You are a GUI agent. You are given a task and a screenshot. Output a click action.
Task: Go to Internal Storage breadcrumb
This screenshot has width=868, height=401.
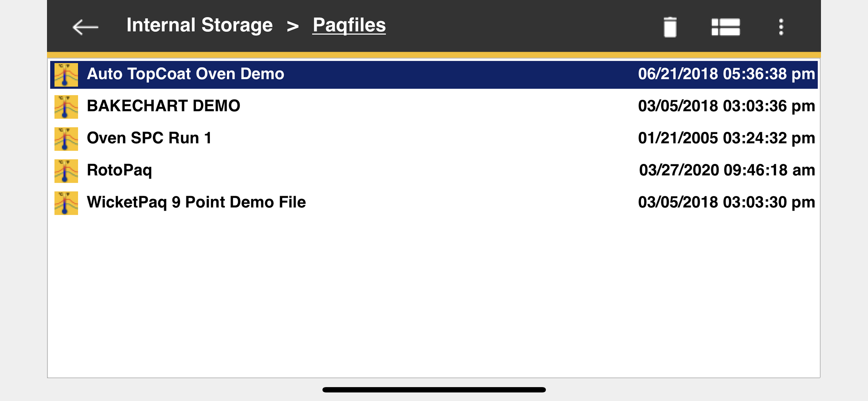[200, 25]
